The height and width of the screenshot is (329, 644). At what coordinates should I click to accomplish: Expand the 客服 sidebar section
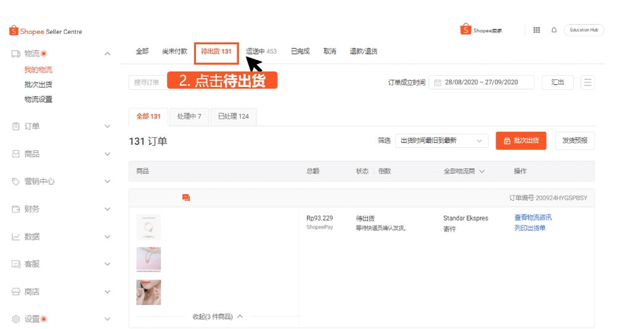click(108, 264)
